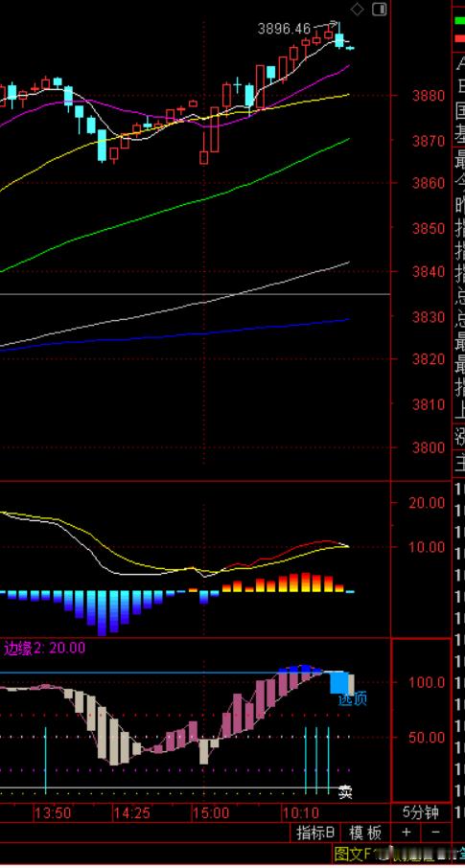Screen dimensions: 465x868
Task: Select the 10:10 time axis label
Action: (x=300, y=812)
